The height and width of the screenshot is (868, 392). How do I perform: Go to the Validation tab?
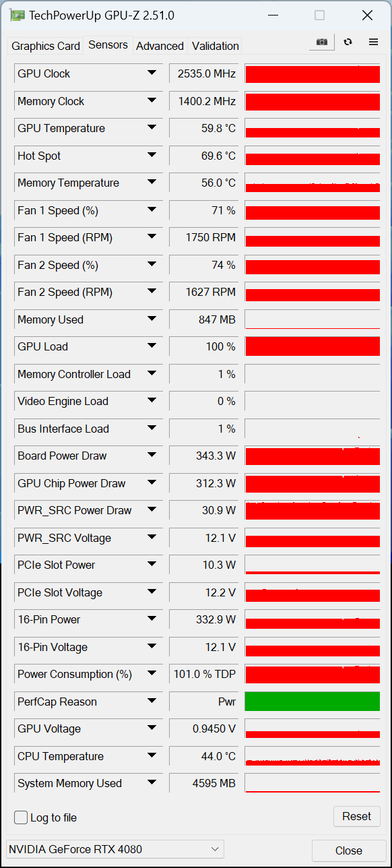(x=216, y=46)
